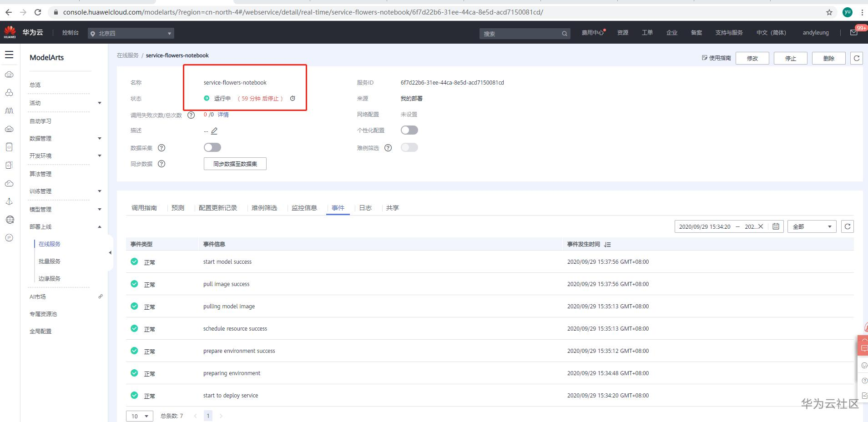Click the question-mark help icon on right edge
This screenshot has height=422, width=868.
click(864, 381)
